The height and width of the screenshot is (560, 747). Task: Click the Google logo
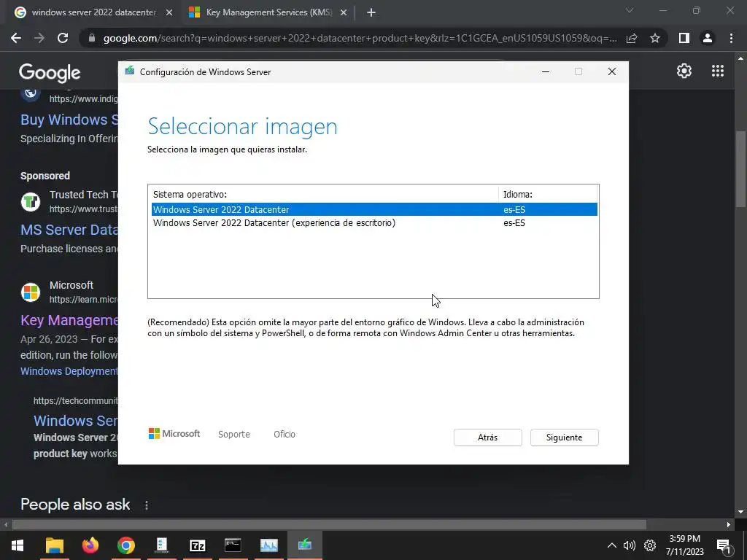pos(50,72)
